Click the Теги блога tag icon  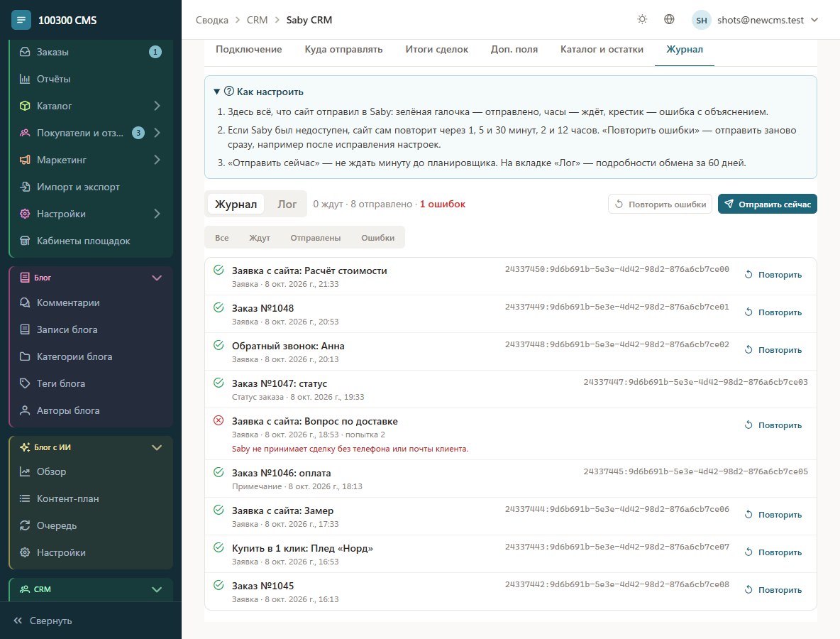click(x=25, y=383)
